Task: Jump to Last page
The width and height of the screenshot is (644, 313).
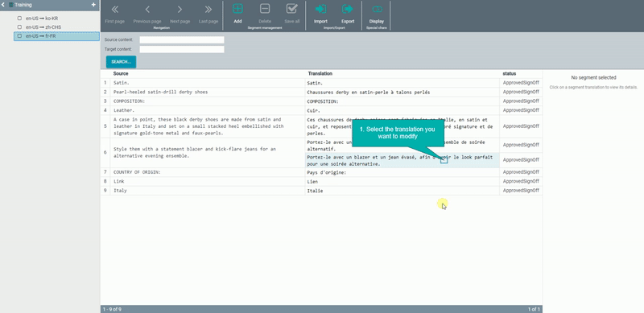Action: (x=208, y=14)
